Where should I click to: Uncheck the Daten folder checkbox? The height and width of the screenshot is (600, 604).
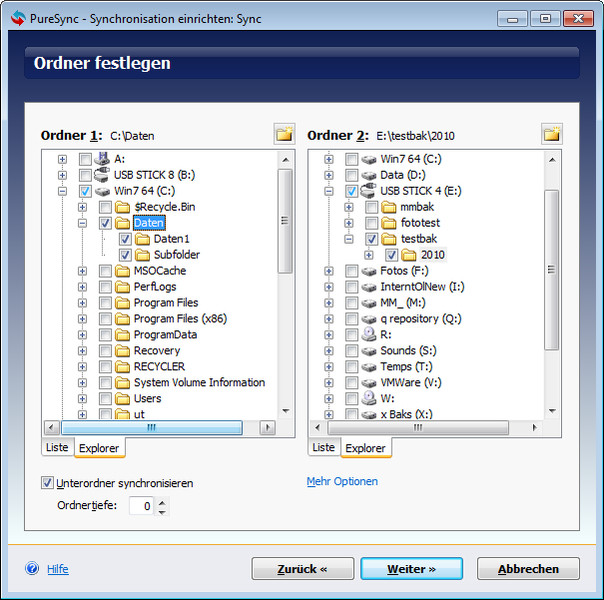click(105, 223)
